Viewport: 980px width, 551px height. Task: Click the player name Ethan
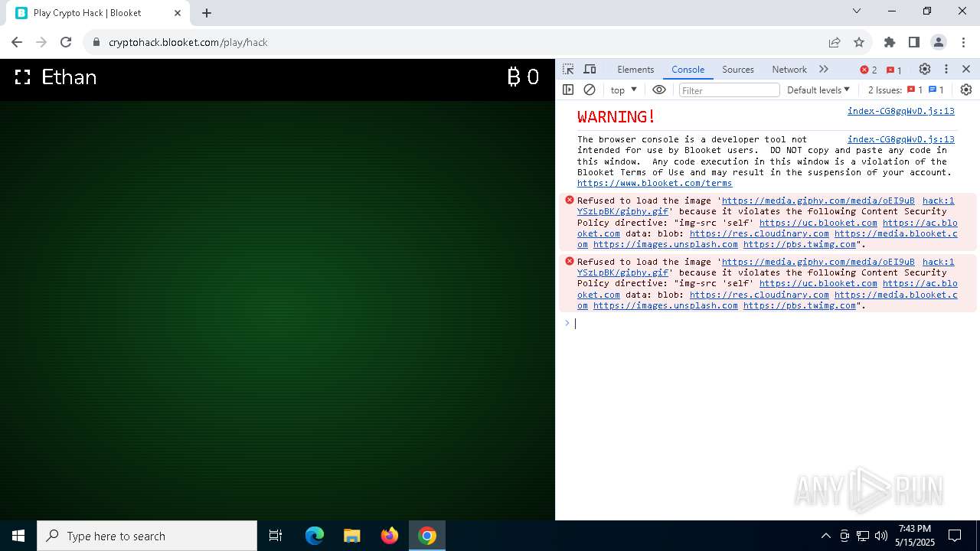69,77
